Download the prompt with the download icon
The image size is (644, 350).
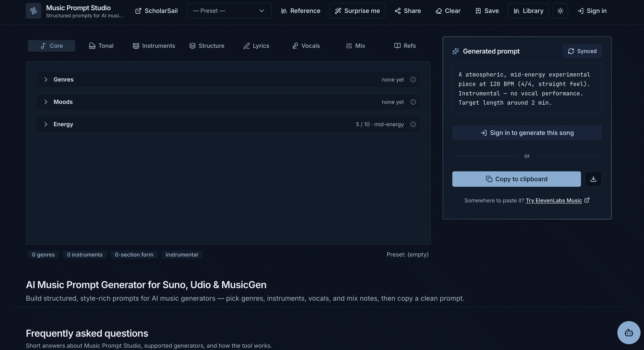[x=593, y=179]
